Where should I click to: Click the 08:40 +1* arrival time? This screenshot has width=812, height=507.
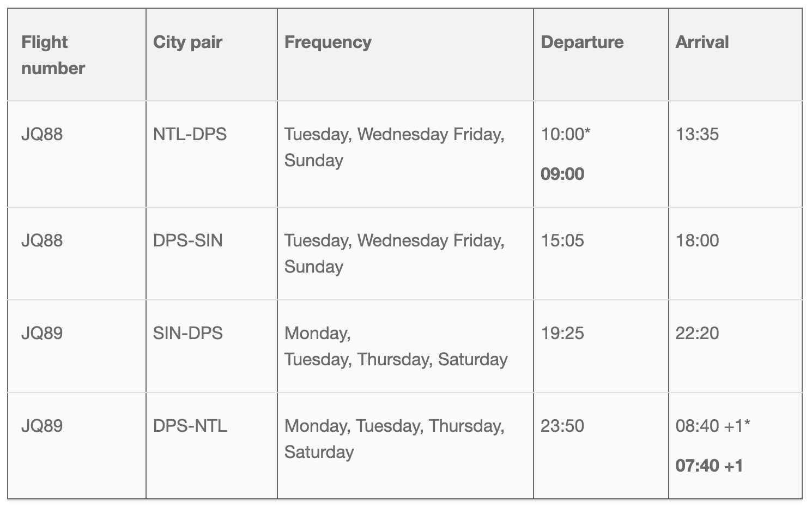pos(712,426)
